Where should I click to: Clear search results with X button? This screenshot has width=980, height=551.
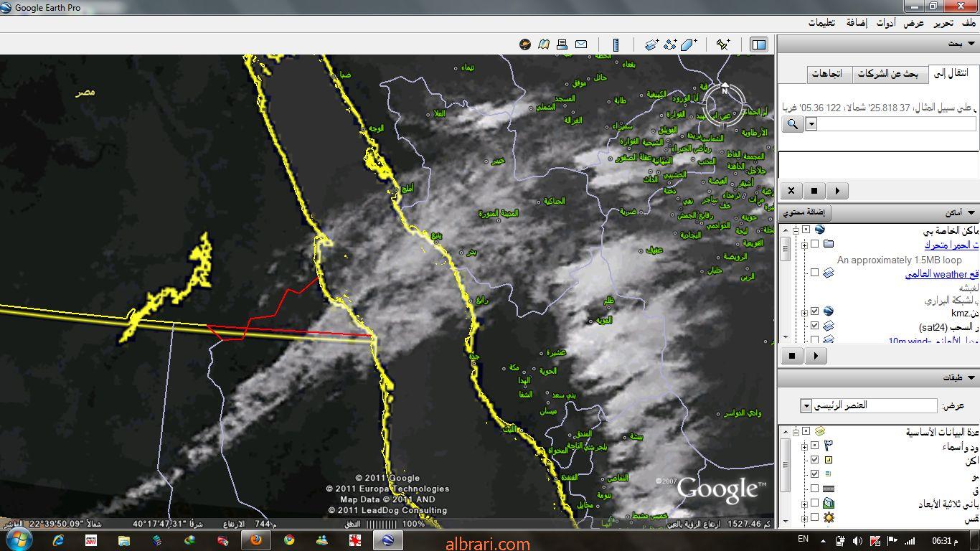point(791,191)
